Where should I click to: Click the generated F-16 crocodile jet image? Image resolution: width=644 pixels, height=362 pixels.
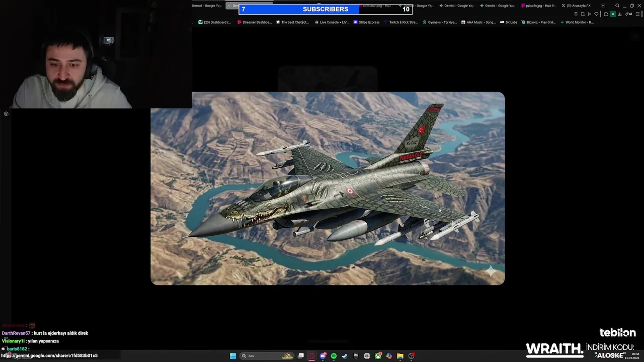(328, 189)
